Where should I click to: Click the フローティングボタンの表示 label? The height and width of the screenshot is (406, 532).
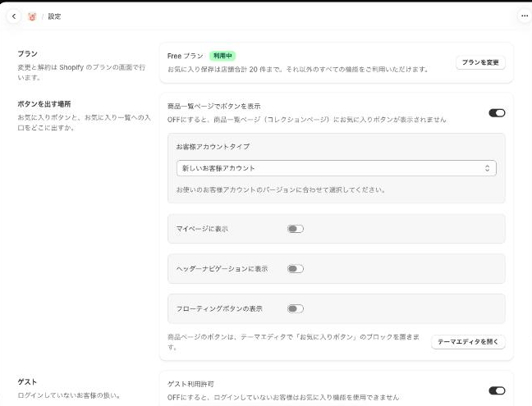point(219,308)
